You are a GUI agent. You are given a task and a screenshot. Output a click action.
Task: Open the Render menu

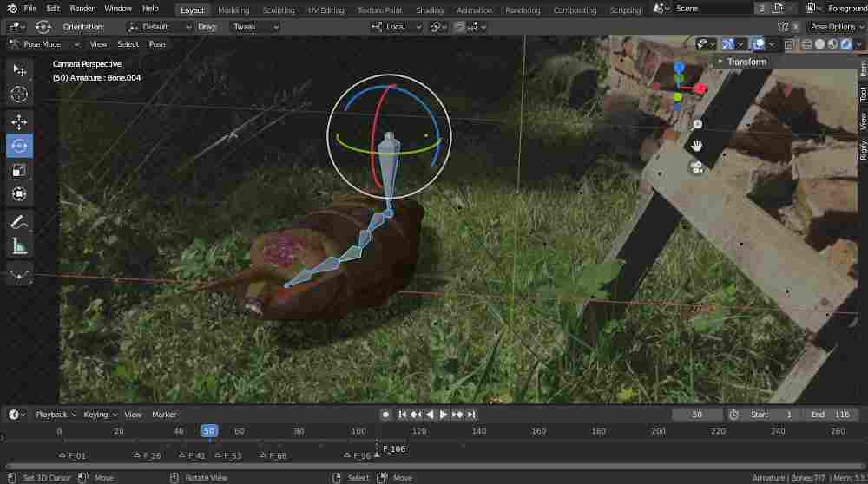point(82,9)
